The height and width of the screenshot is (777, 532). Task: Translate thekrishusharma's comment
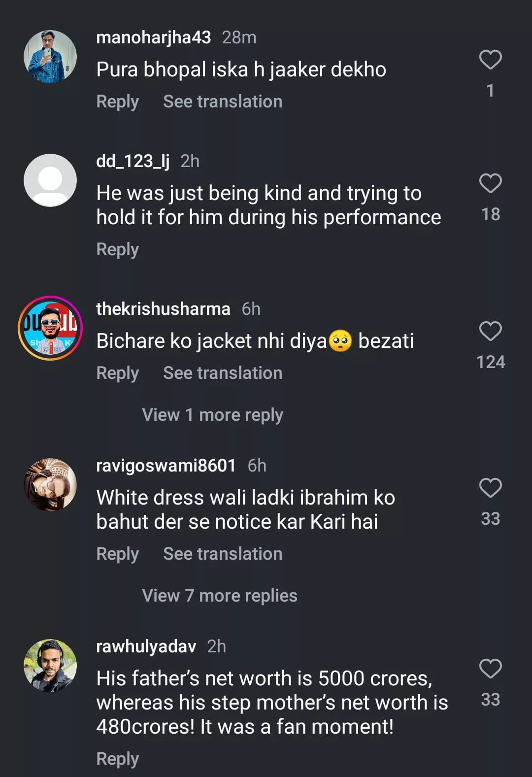coord(223,373)
